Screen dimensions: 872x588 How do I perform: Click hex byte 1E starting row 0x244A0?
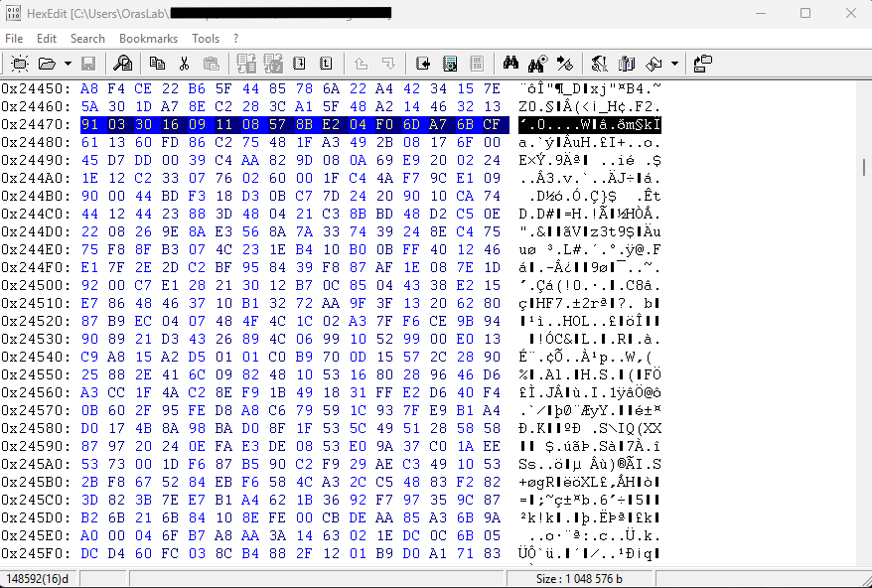[89, 178]
